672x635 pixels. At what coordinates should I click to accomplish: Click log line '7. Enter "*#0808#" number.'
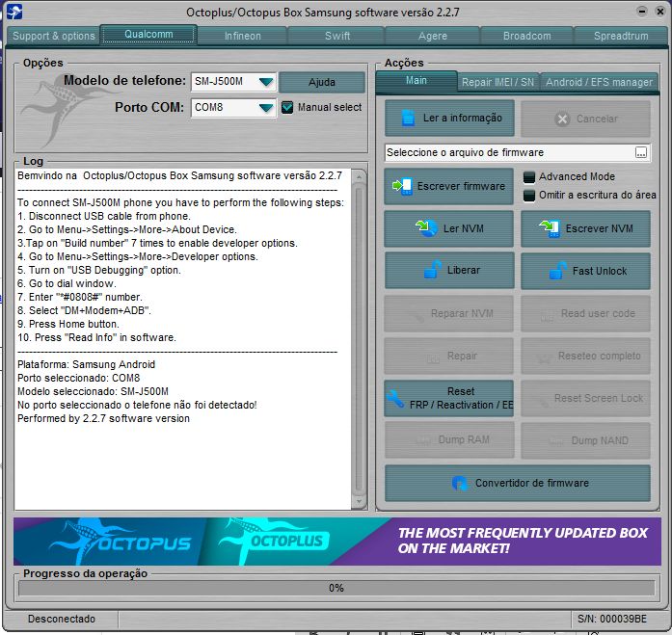click(x=80, y=297)
